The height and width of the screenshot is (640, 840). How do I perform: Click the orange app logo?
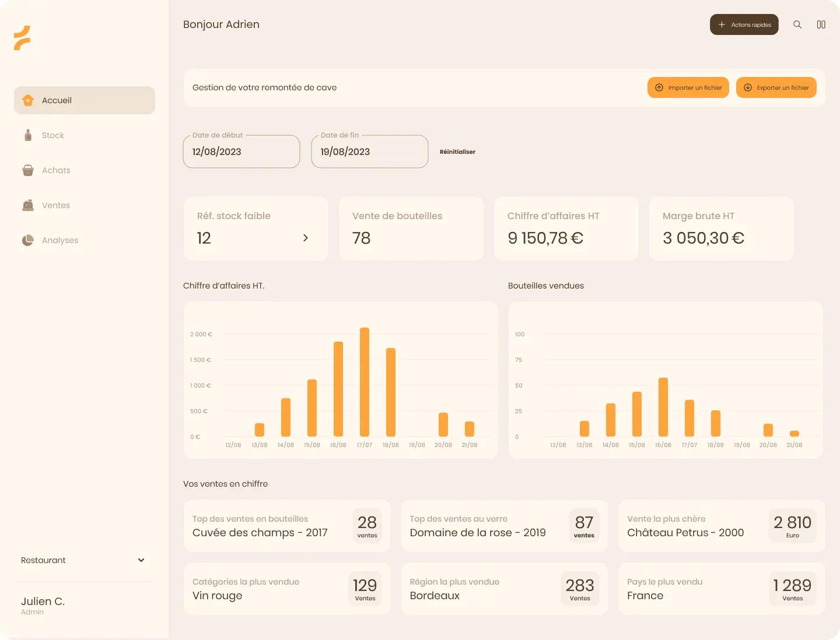(22, 38)
